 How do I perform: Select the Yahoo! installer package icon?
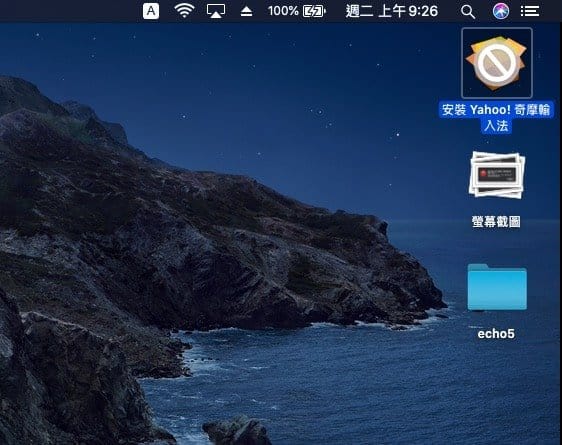point(497,63)
